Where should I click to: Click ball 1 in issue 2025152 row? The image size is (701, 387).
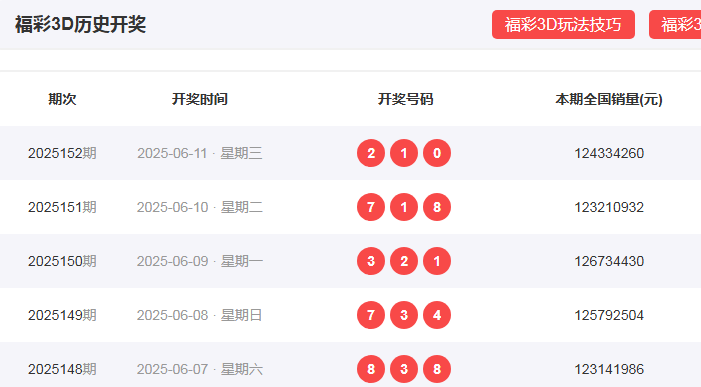404,153
